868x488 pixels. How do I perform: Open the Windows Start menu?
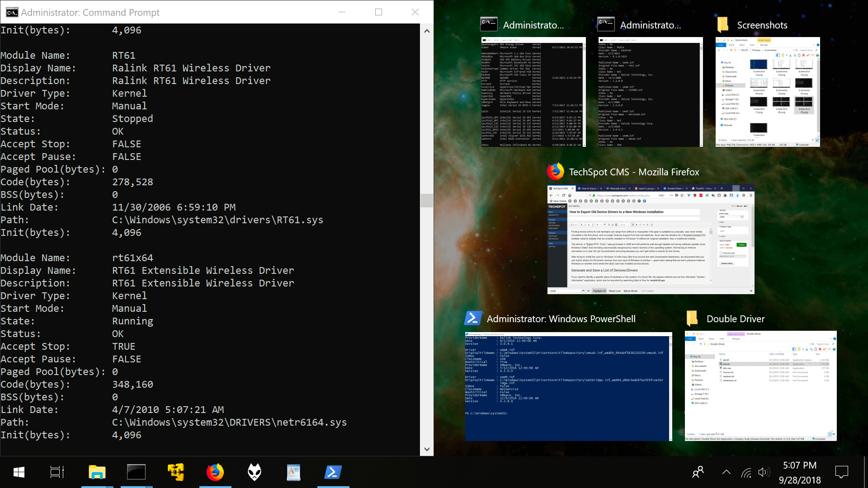(19, 472)
